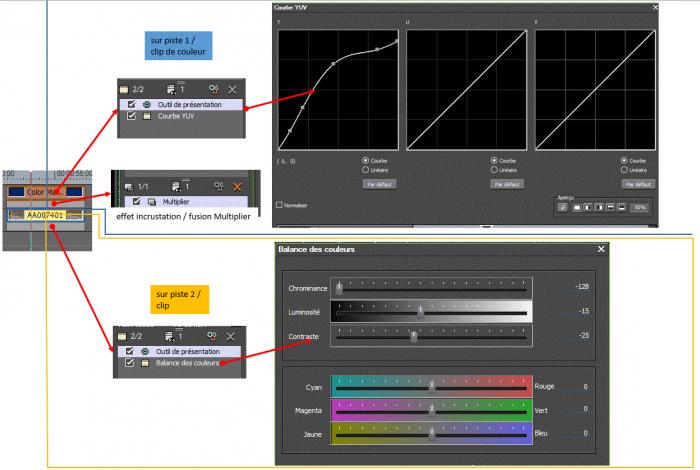
Task: Click the layered icon left of 1/1 in the Multiplier panel
Action: [x=129, y=187]
